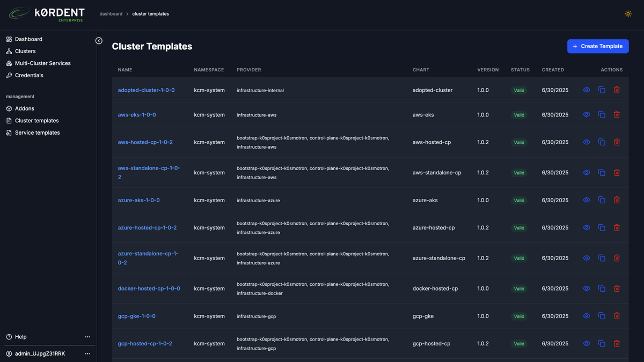Delete the azure-standalone-cp-1-0-2 template

click(617, 258)
